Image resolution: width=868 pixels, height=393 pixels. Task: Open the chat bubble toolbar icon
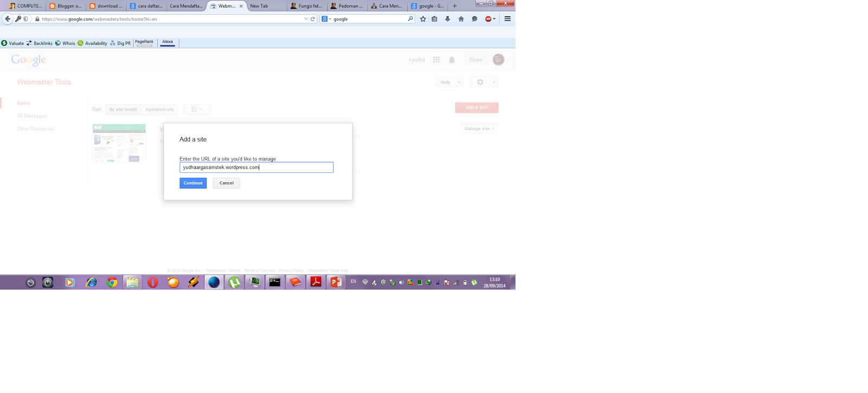pyautogui.click(x=475, y=19)
